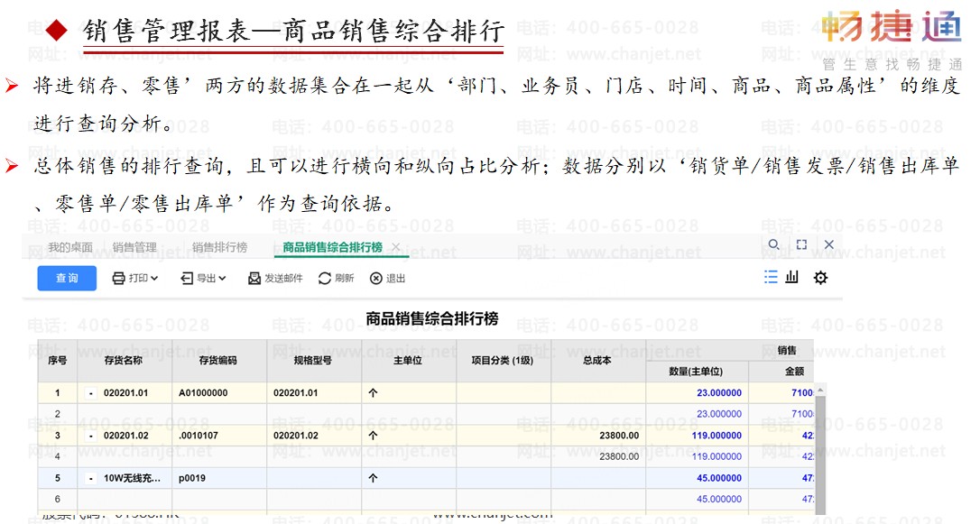Switch to bar chart view icon

coord(792,277)
